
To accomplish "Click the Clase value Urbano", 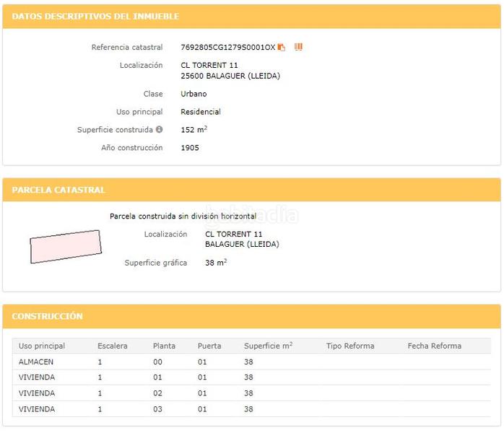I will tap(194, 94).
